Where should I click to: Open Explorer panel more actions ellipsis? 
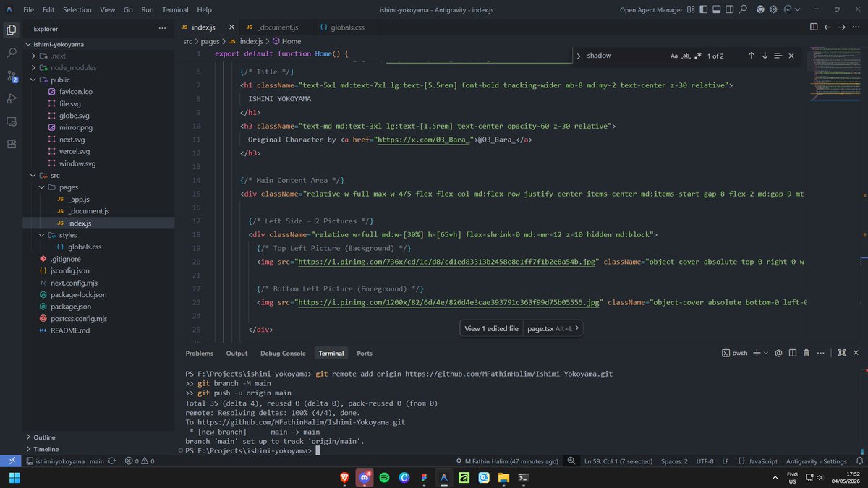[x=162, y=29]
